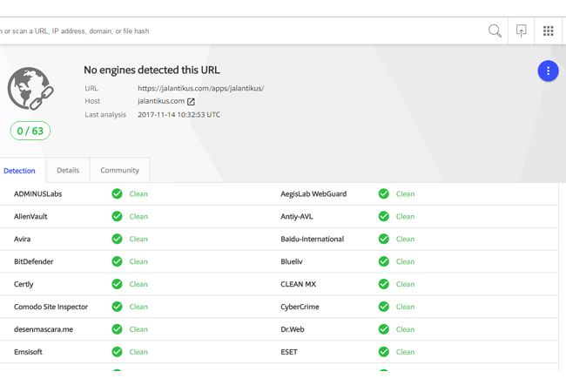Click the scanned URL text
This screenshot has height=392, width=566.
pos(200,88)
